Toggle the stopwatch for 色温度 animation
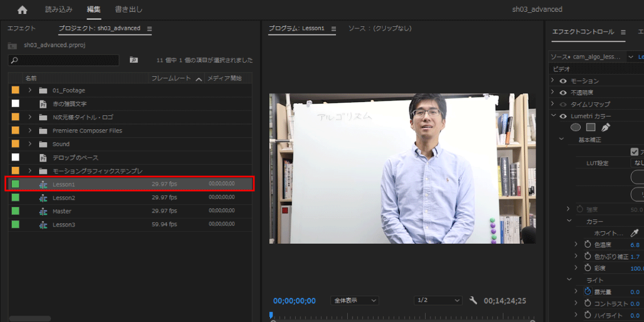644x322 pixels. [x=588, y=245]
